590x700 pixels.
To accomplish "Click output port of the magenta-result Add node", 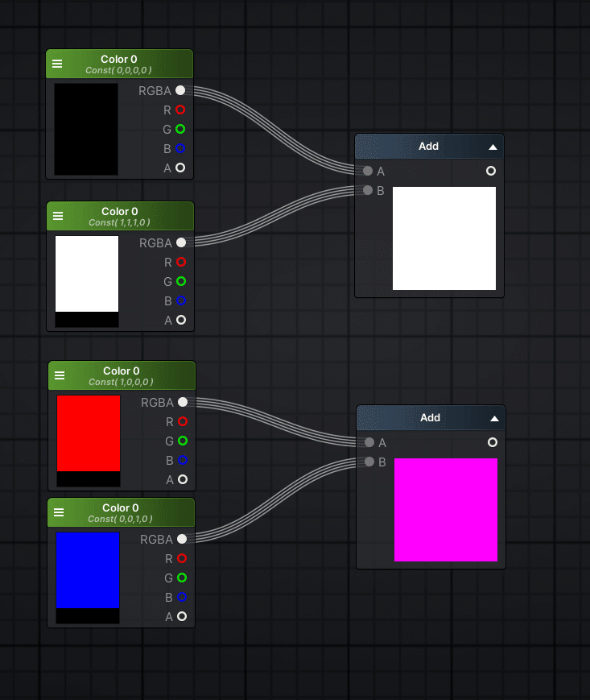I will [x=493, y=442].
